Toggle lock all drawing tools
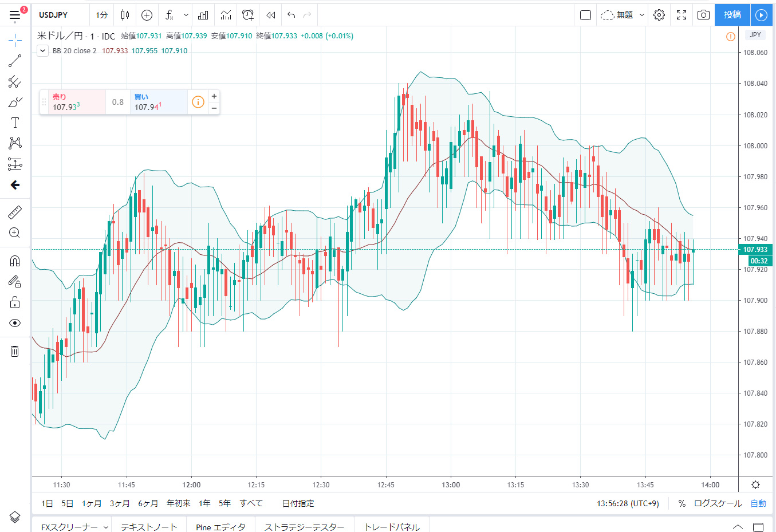 tap(15, 302)
